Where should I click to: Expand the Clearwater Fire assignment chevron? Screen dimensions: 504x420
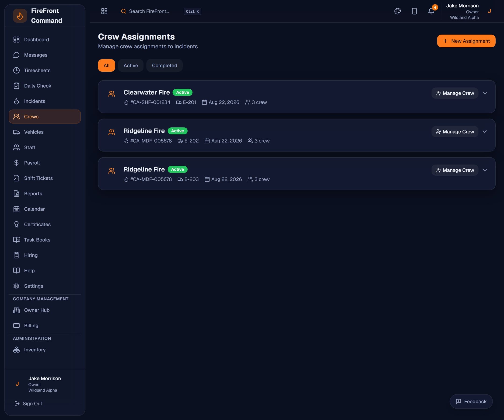(x=485, y=93)
